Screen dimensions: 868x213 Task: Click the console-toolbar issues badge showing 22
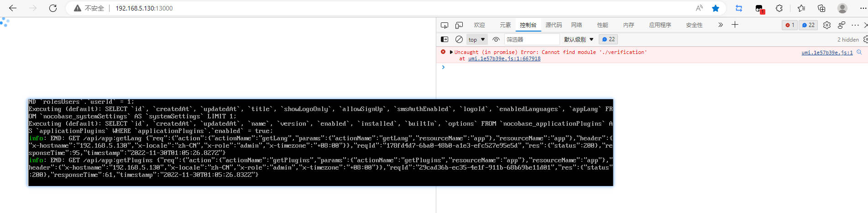click(608, 39)
